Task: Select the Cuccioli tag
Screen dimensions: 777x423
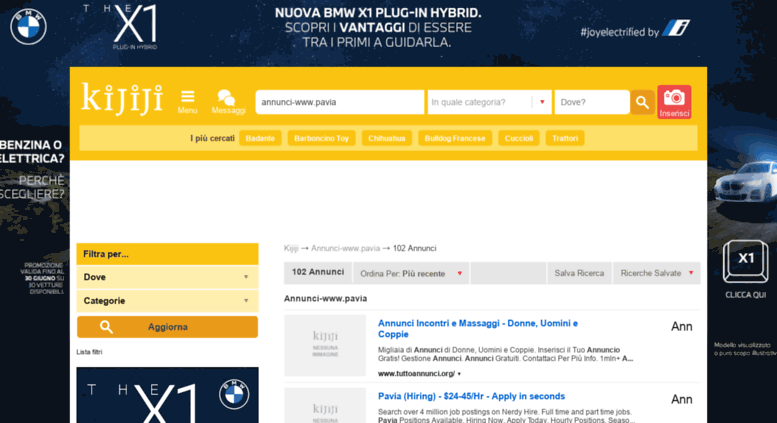Action: coord(519,138)
